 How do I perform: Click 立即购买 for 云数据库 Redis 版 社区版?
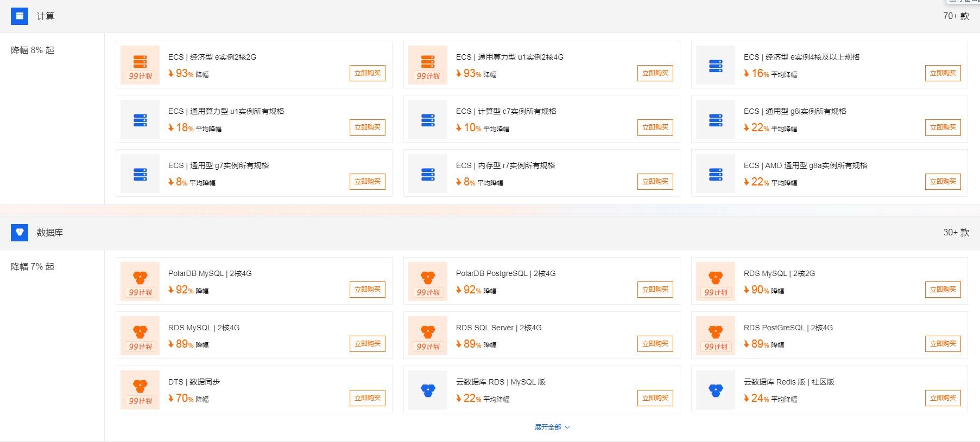point(943,398)
